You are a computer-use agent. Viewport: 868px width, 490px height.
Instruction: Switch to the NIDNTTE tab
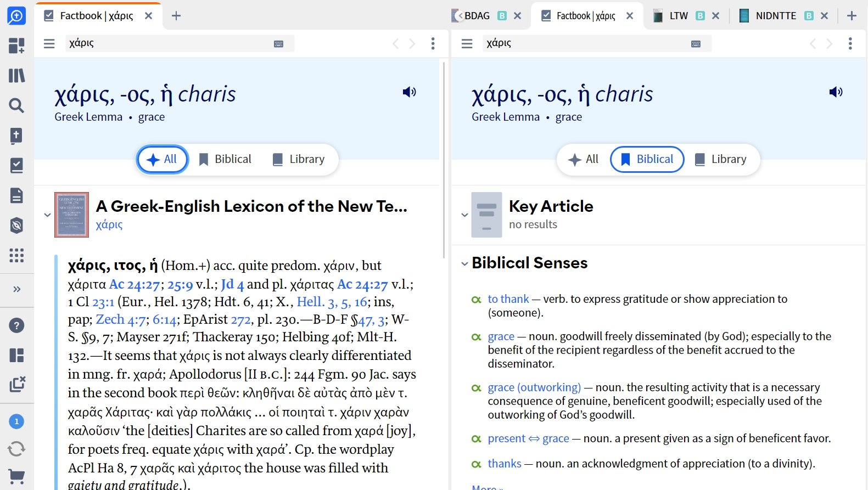point(776,16)
